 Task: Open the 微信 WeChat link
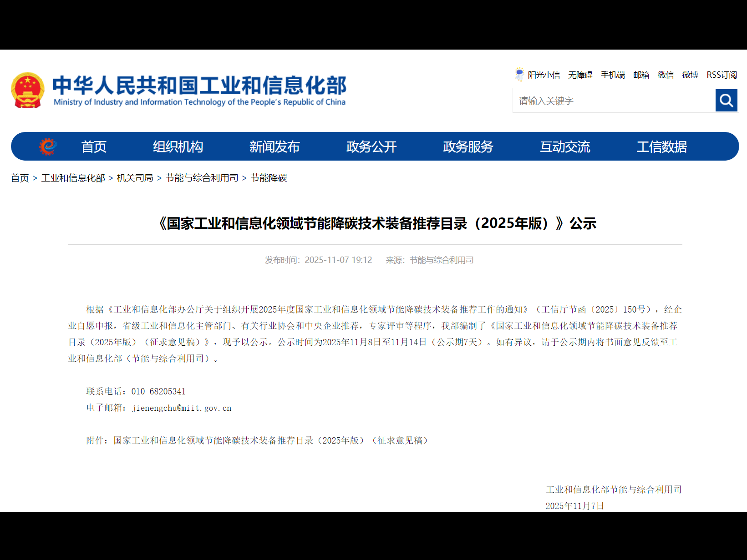click(665, 75)
